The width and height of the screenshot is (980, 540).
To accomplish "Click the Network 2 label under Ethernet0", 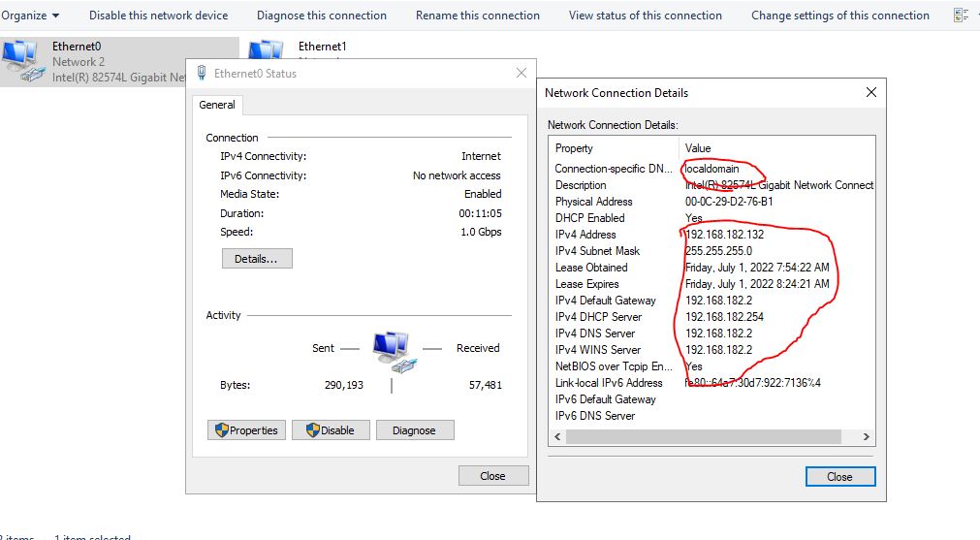I will coord(79,62).
